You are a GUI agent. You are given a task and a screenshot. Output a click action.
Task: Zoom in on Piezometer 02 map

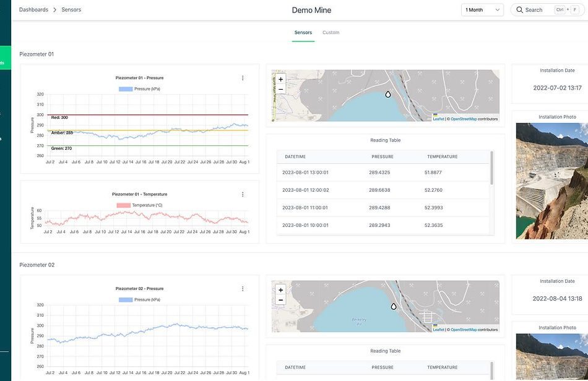(280, 290)
